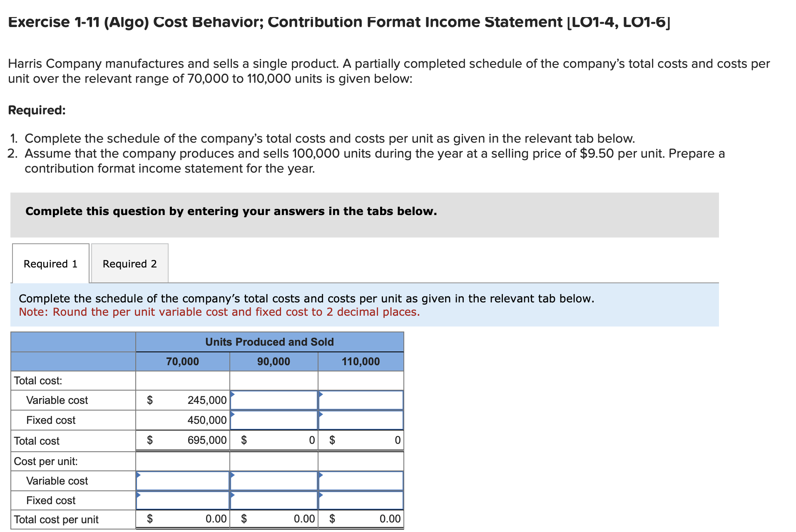Screen dimensions: 796x532
Task: Select the Units Produced and Sold header cell
Action: coord(269,341)
